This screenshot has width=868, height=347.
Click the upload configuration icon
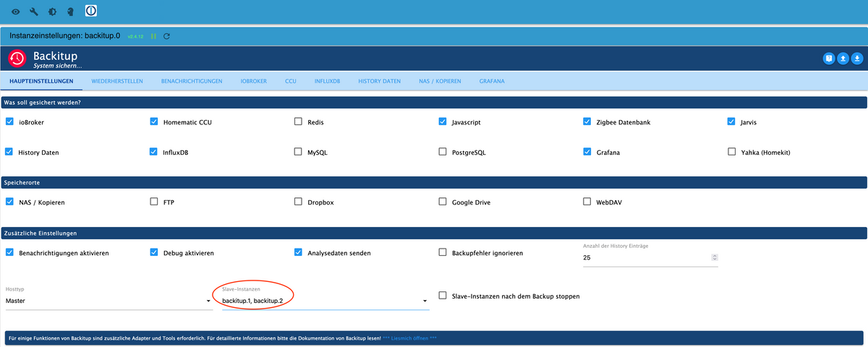[x=843, y=59]
